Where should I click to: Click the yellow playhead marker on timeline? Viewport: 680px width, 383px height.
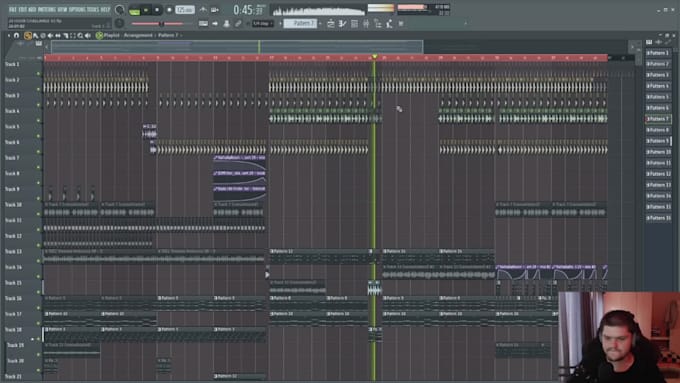click(374, 57)
